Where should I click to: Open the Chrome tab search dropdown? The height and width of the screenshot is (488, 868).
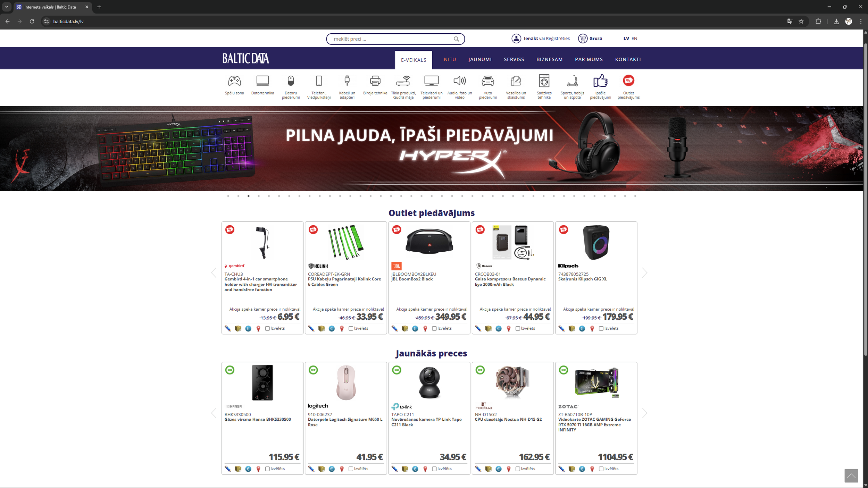7,7
